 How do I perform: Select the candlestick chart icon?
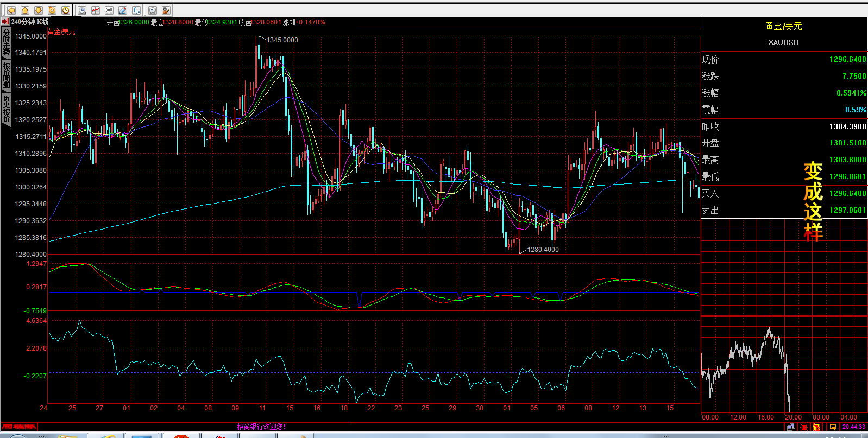click(109, 10)
